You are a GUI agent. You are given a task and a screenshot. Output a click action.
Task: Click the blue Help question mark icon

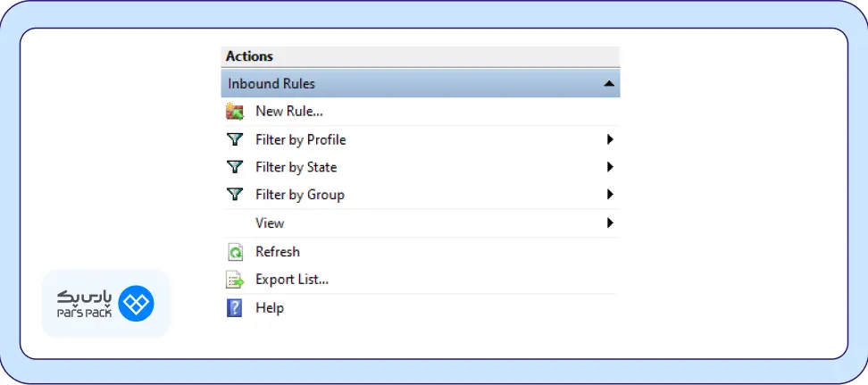[235, 308]
